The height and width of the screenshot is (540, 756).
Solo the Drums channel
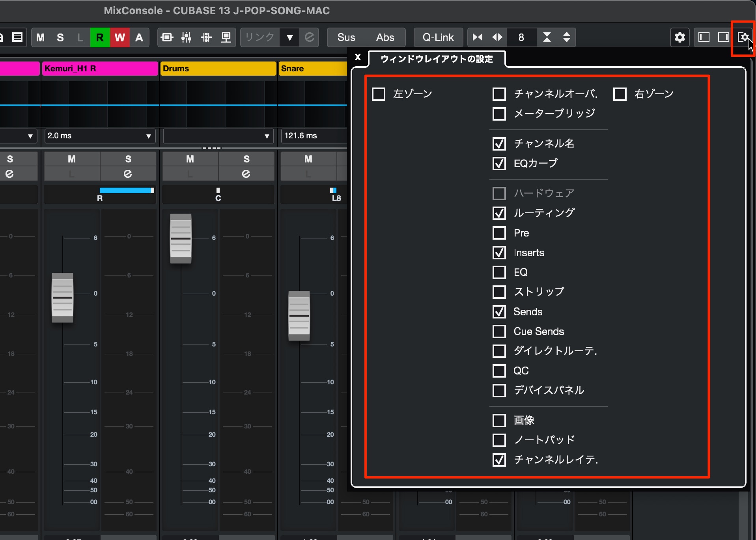[x=246, y=159]
